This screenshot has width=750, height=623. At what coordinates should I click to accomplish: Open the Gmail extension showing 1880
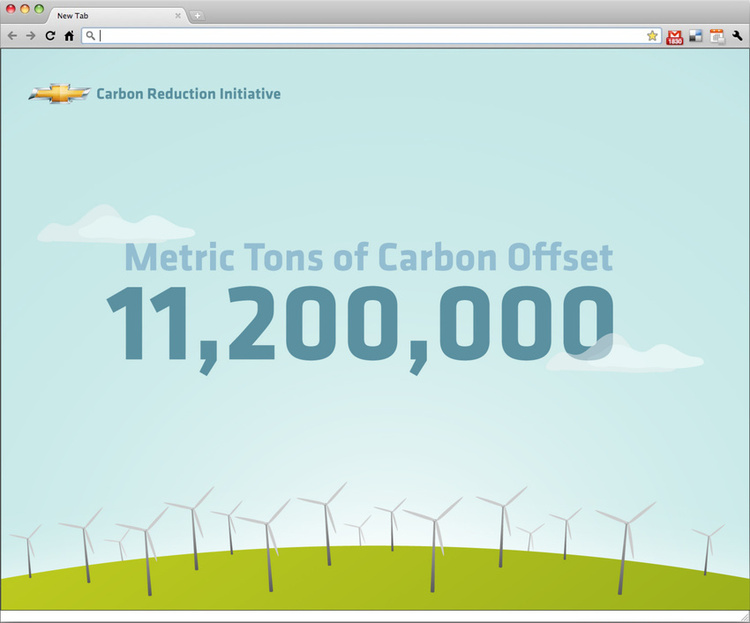tap(675, 36)
